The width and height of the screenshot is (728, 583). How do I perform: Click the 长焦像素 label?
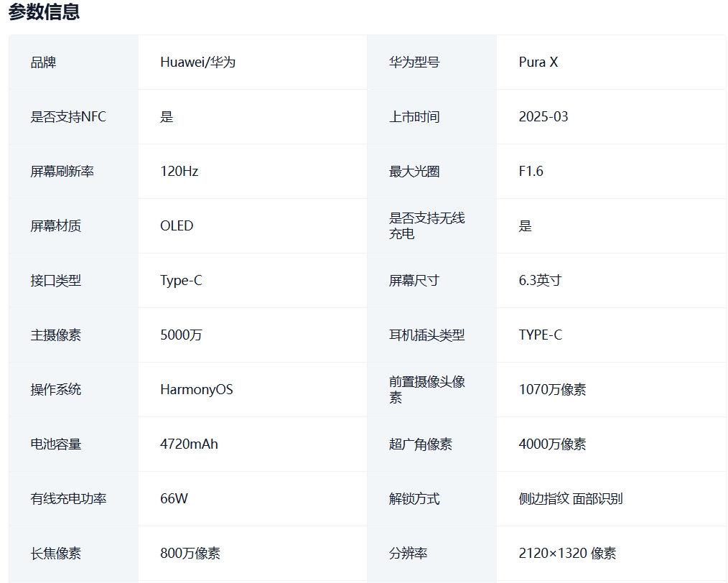(x=56, y=554)
